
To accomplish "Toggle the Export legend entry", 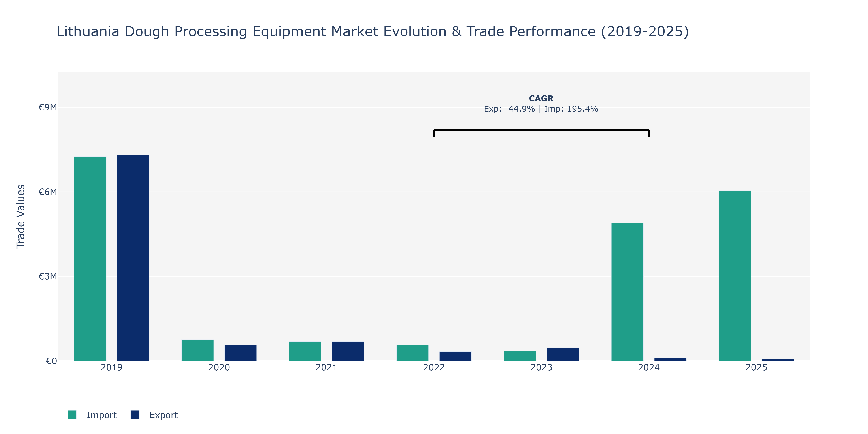I will (x=154, y=415).
